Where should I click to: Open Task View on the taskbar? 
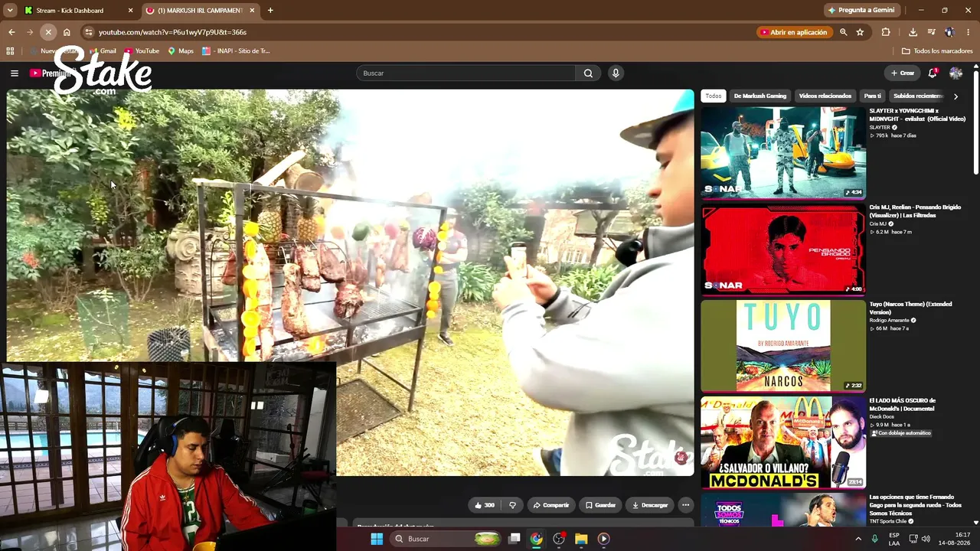[514, 539]
